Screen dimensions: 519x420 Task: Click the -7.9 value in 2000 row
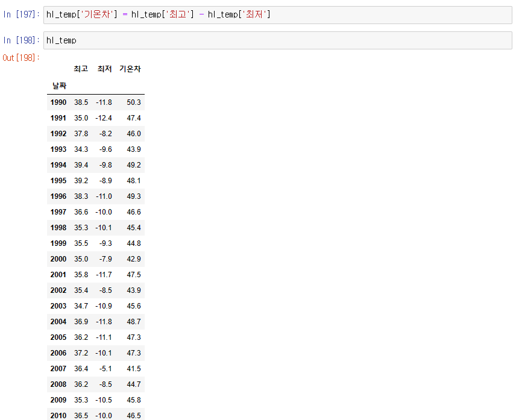(x=105, y=259)
